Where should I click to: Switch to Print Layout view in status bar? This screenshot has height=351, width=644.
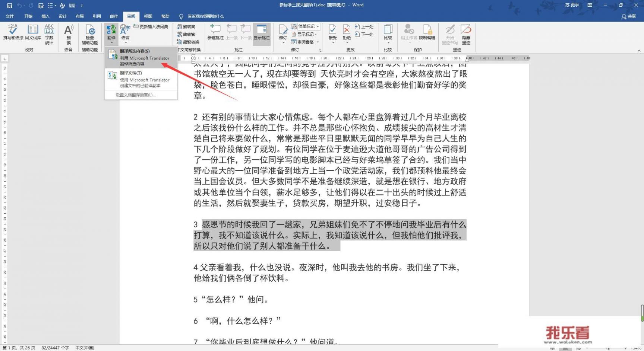pyautogui.click(x=565, y=348)
